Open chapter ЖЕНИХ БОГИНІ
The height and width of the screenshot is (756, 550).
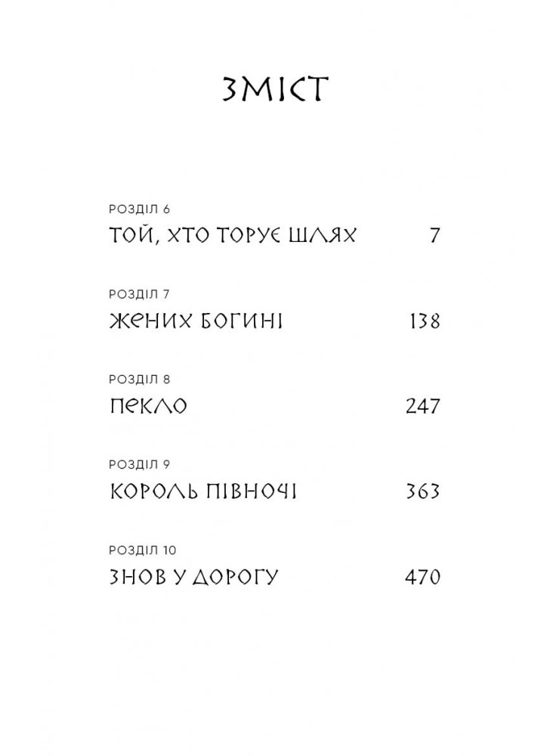point(196,321)
